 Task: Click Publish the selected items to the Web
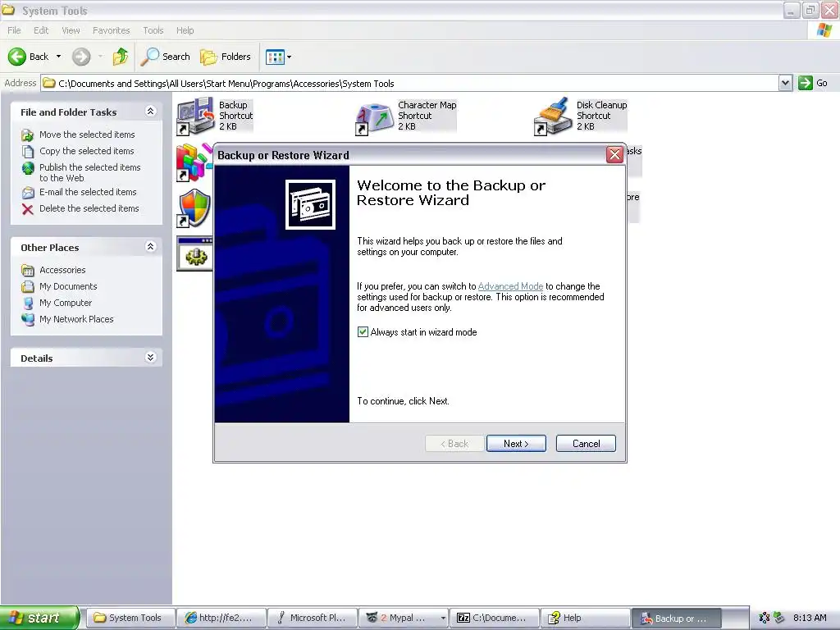pos(89,172)
